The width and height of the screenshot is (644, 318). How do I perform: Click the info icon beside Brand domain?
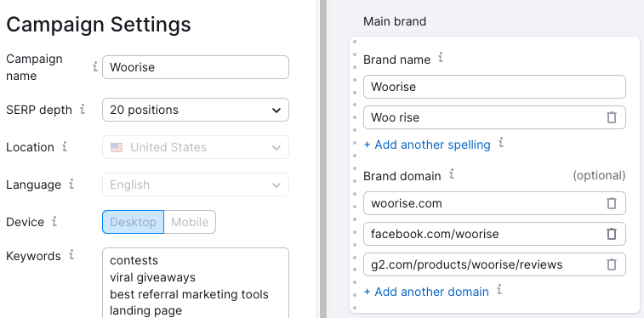point(452,174)
